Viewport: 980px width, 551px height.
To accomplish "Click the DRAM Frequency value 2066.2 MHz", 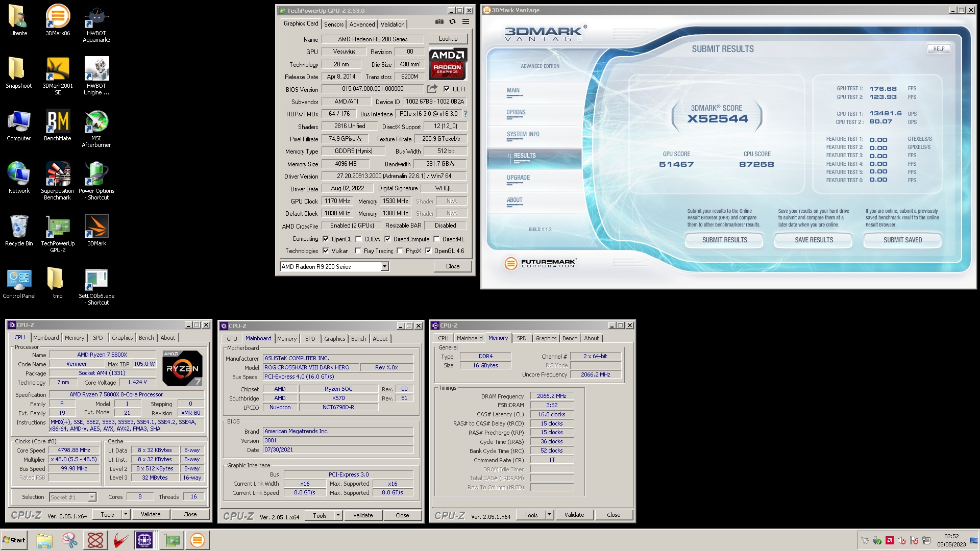I will tap(552, 396).
